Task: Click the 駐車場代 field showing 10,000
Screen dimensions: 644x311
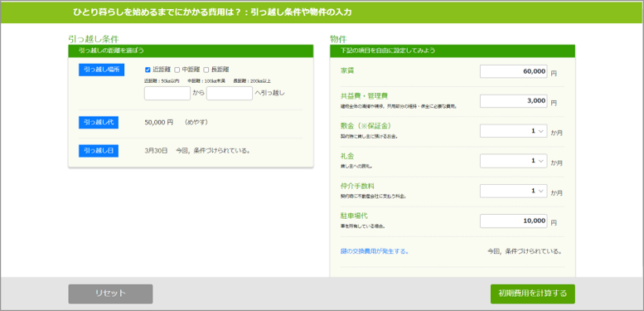Action: coord(513,221)
